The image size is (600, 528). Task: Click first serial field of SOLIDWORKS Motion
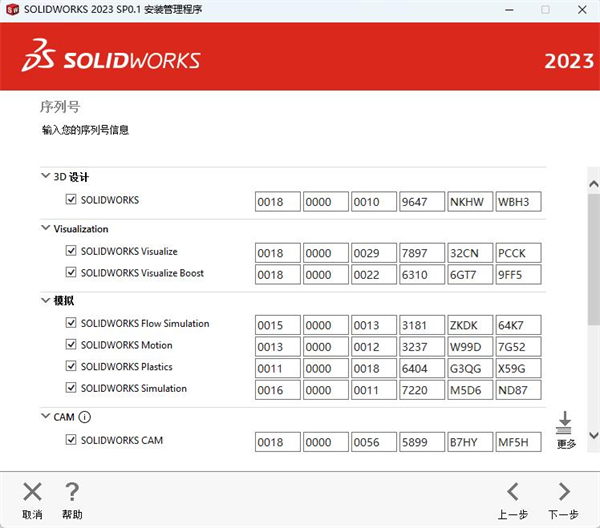point(277,346)
